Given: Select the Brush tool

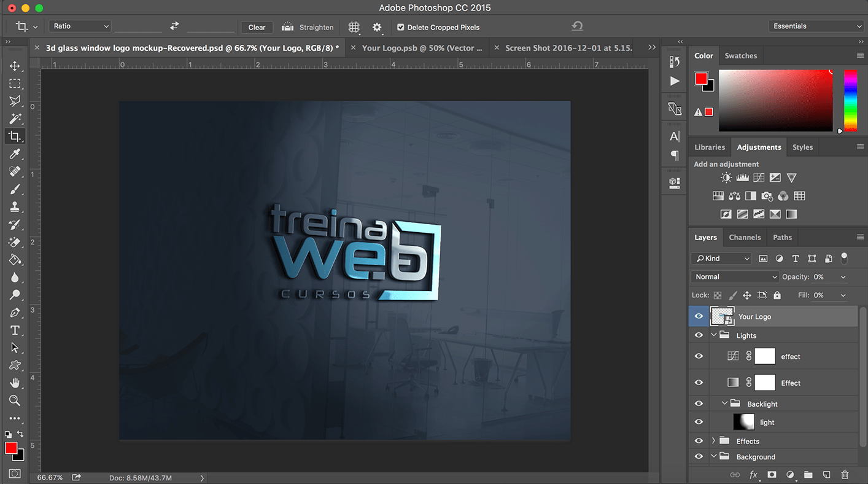Looking at the screenshot, I should click(x=15, y=189).
